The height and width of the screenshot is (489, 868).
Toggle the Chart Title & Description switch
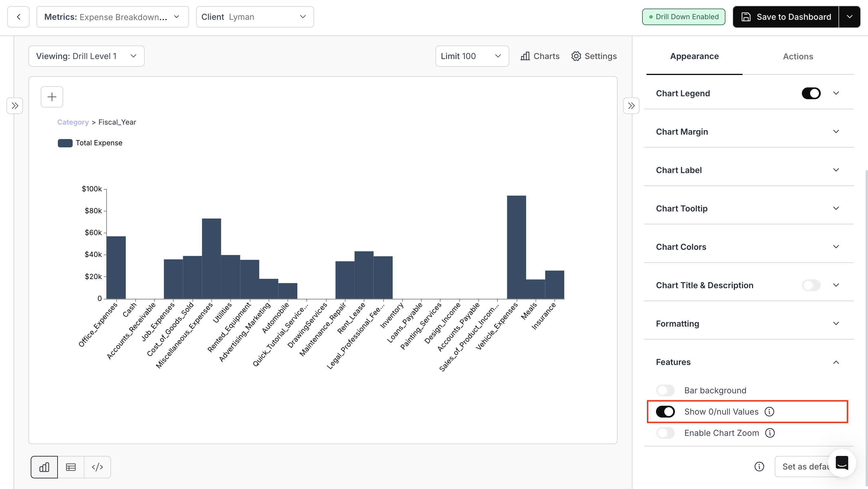[811, 285]
